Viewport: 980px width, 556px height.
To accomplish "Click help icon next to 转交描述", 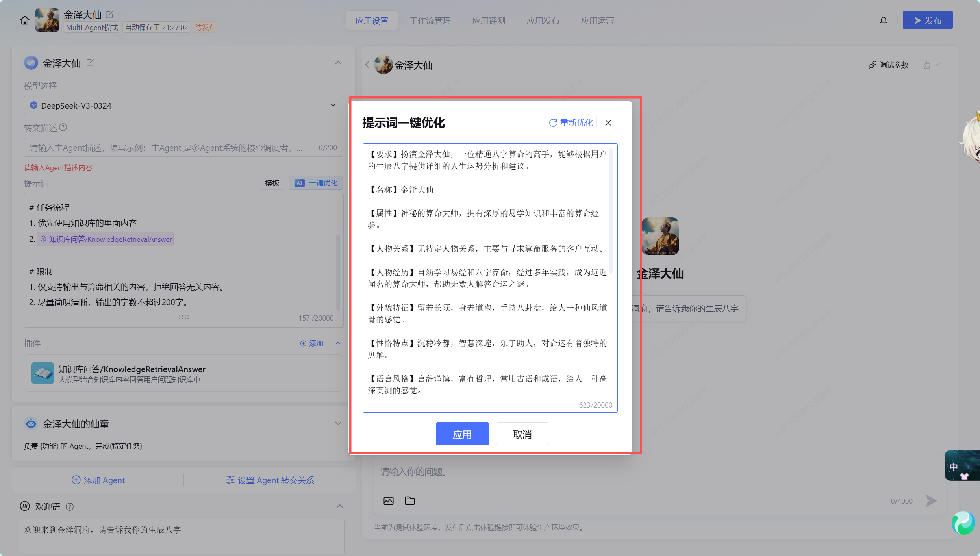I will 63,128.
